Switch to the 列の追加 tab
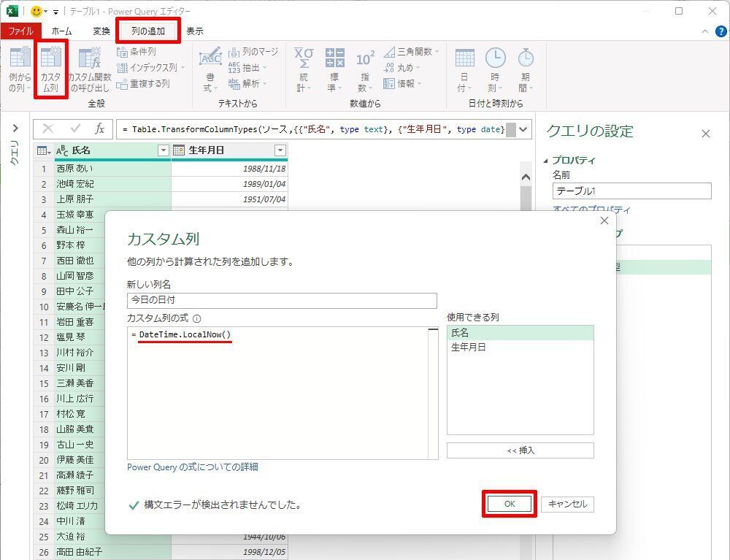 point(148,31)
